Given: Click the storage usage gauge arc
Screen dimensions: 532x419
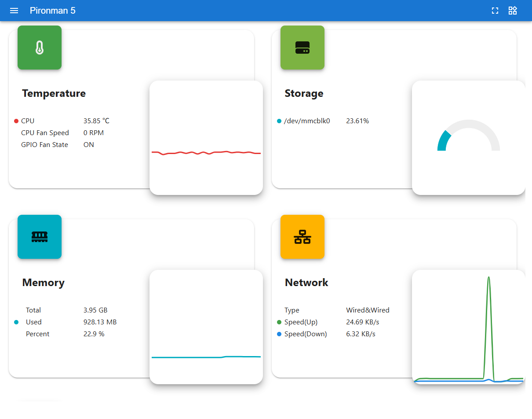Looking at the screenshot, I should 469,135.
